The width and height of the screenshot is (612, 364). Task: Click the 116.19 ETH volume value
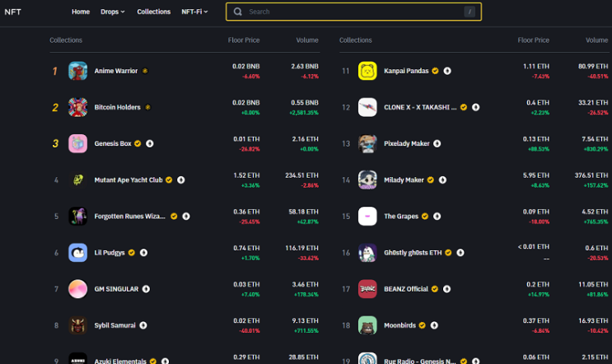301,248
